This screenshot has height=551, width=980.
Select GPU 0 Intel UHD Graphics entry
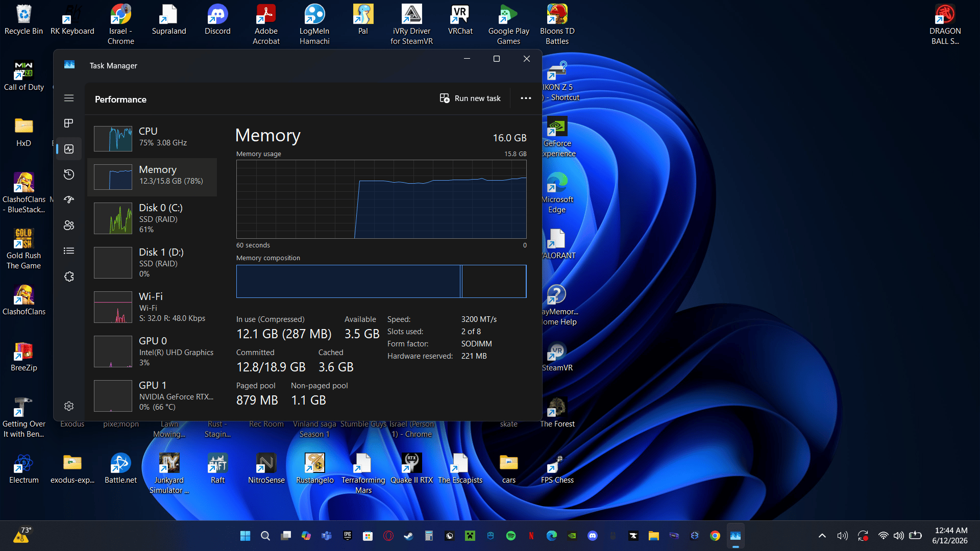point(152,351)
